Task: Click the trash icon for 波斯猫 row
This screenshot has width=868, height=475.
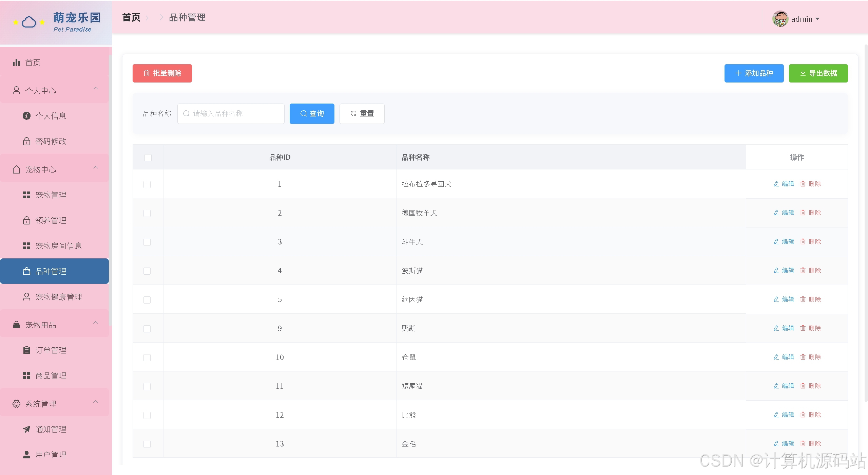Action: (x=803, y=270)
